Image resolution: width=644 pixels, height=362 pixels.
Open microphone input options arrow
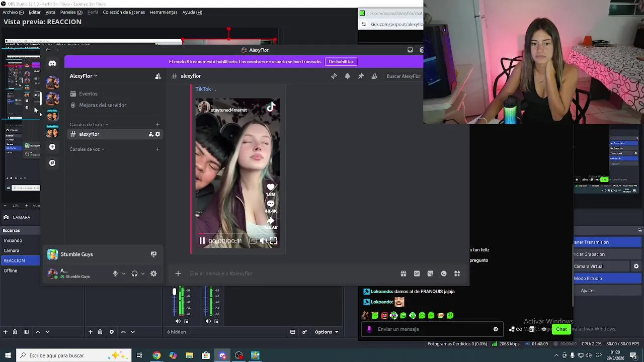(123, 274)
